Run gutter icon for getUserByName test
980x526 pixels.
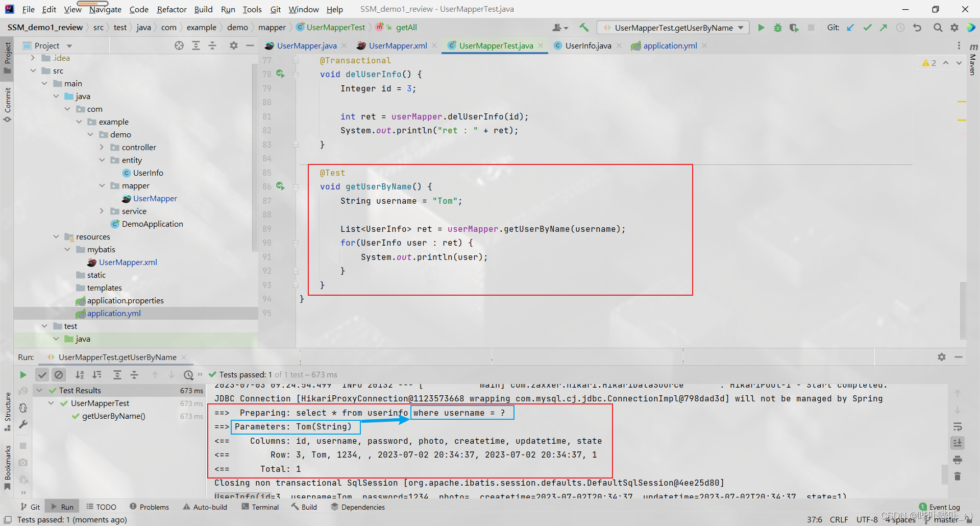[x=280, y=186]
